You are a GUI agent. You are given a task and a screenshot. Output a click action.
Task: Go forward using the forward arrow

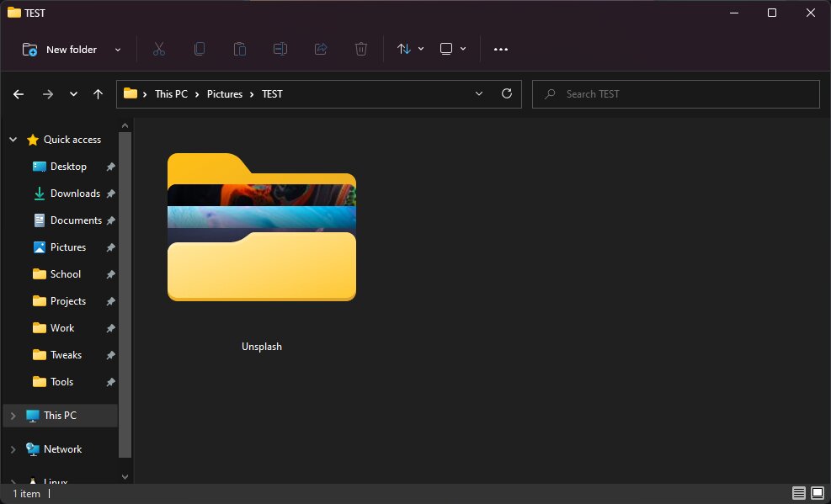pos(48,94)
